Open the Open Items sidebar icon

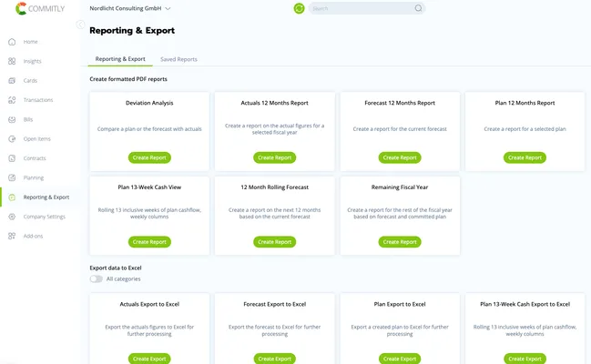point(12,138)
